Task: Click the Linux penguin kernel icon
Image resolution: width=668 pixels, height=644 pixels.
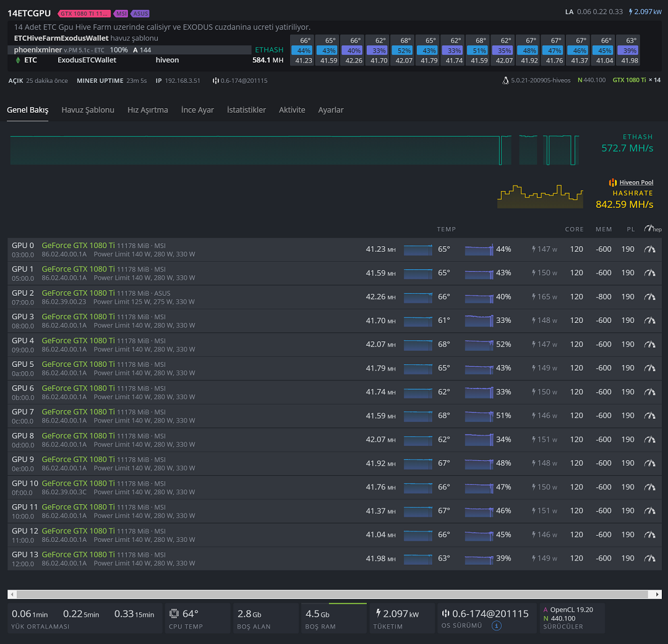Action: coord(506,80)
